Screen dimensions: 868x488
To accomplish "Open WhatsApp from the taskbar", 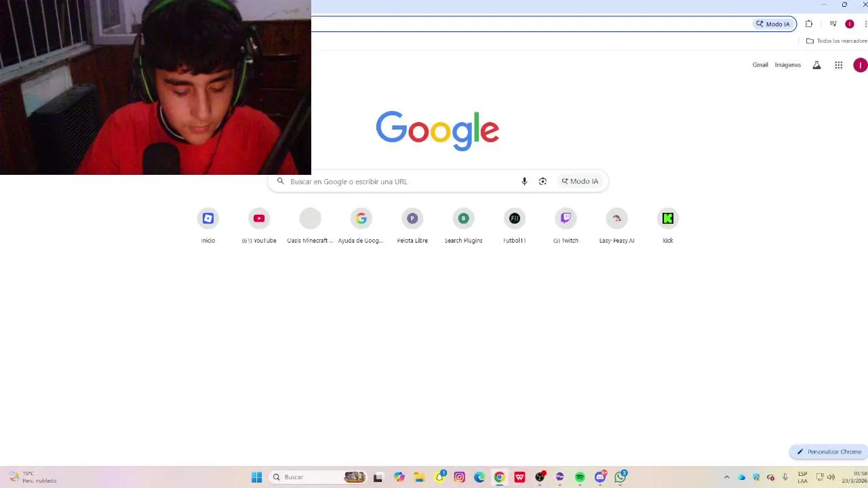I will coord(620,477).
